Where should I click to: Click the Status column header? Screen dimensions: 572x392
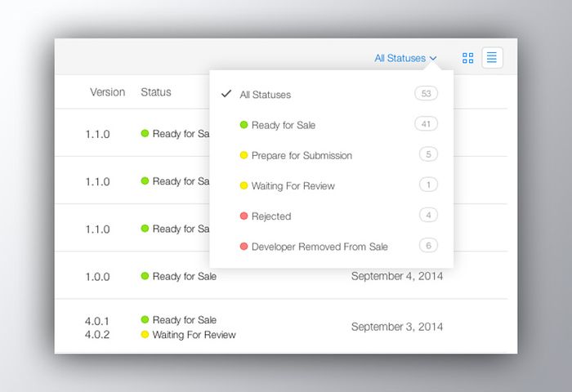pyautogui.click(x=156, y=92)
